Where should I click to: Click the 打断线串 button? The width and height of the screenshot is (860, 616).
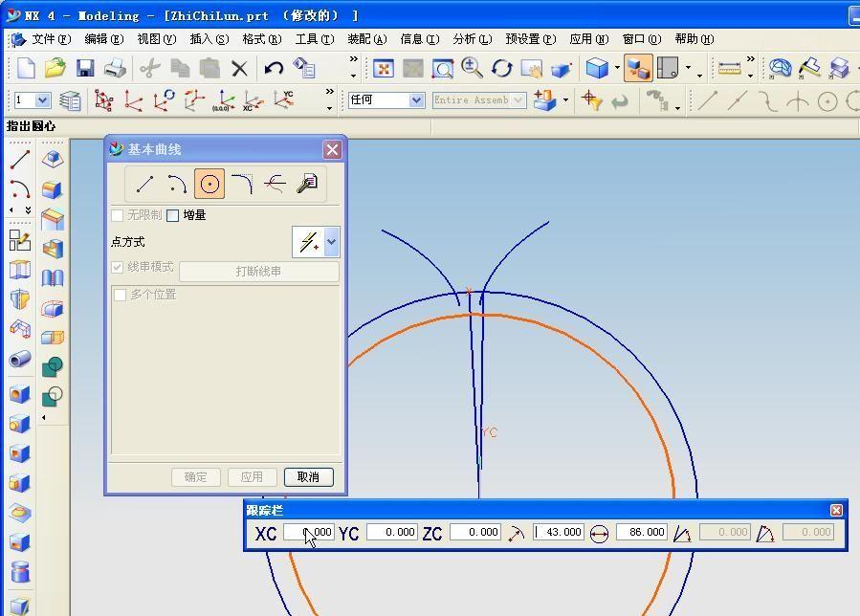258,272
